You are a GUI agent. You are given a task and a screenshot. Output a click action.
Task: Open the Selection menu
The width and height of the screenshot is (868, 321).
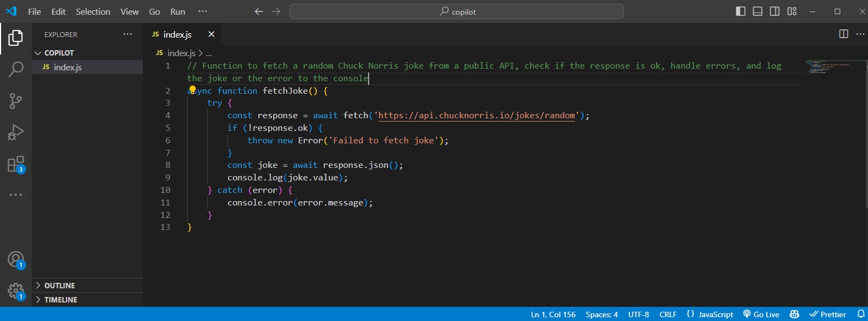(93, 11)
